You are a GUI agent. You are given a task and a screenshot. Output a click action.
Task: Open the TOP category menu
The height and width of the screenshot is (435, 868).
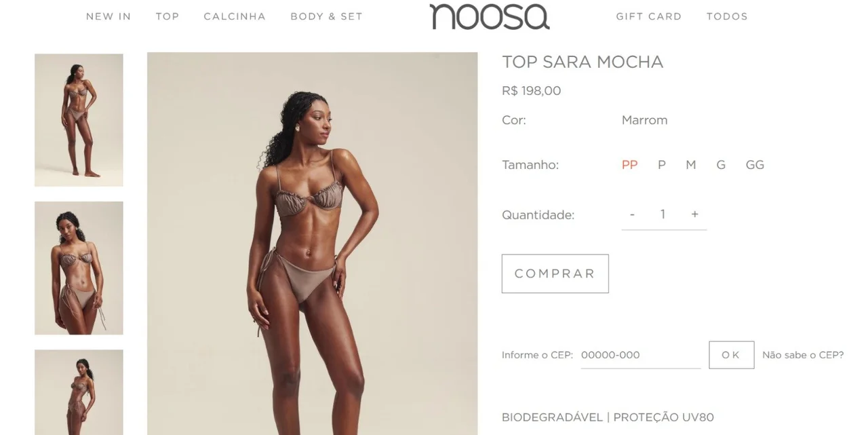(x=167, y=16)
